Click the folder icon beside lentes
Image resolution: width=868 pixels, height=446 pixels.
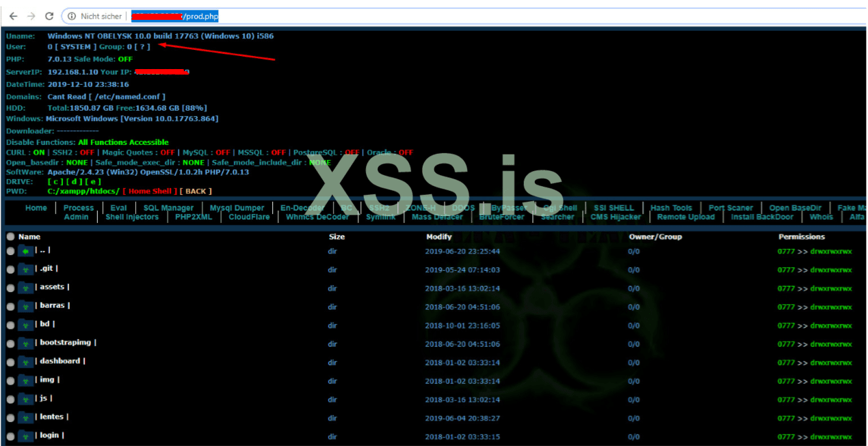(x=26, y=417)
